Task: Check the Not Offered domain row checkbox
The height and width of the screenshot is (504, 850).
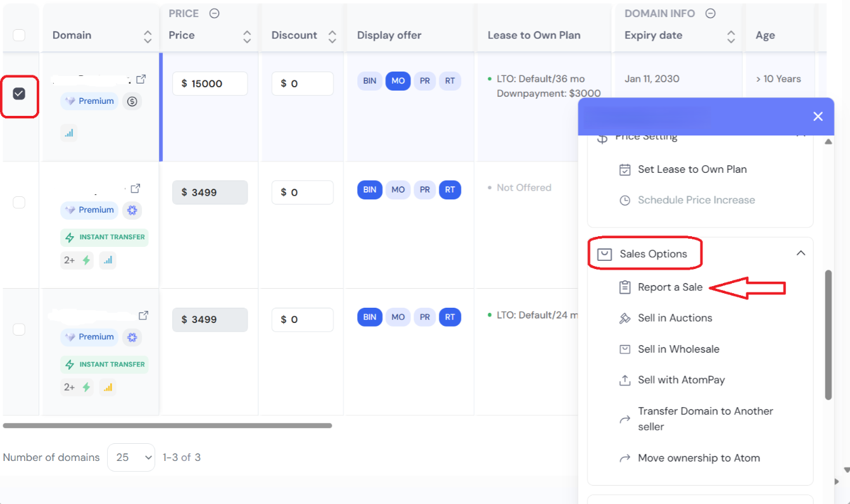Action: (x=19, y=202)
